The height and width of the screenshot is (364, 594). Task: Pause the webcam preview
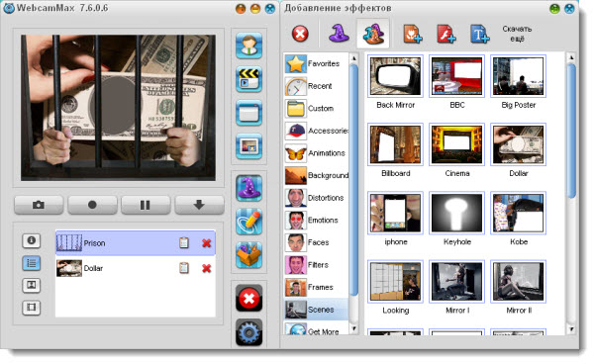tap(146, 205)
